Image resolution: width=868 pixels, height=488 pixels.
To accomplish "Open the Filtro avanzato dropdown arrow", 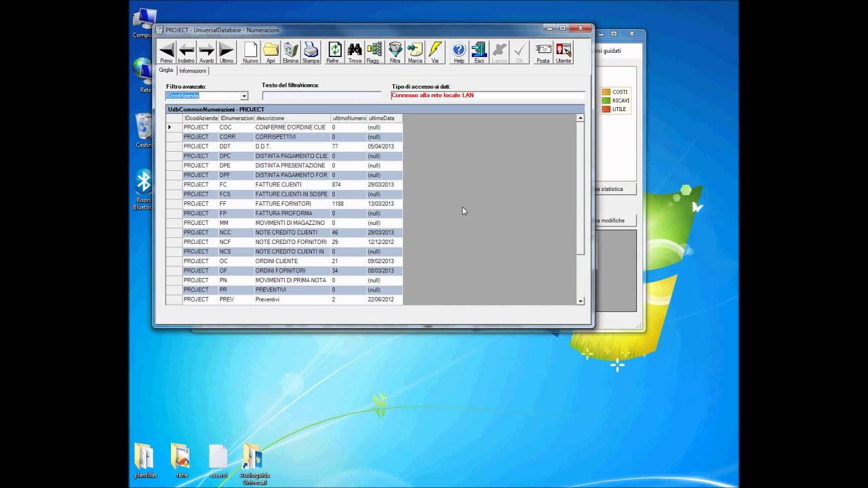I will [244, 96].
